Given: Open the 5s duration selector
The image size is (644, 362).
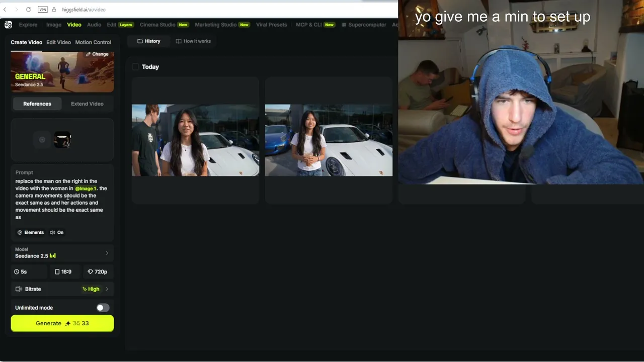Looking at the screenshot, I should [29, 271].
